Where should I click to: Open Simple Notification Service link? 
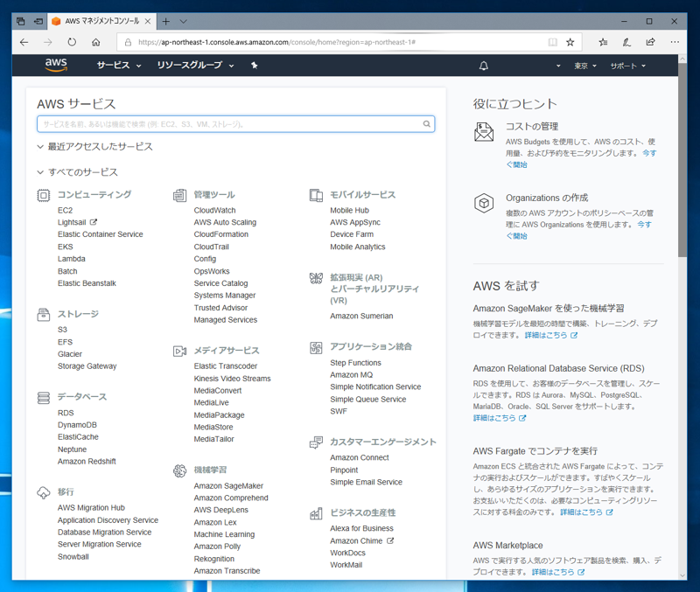pos(375,387)
